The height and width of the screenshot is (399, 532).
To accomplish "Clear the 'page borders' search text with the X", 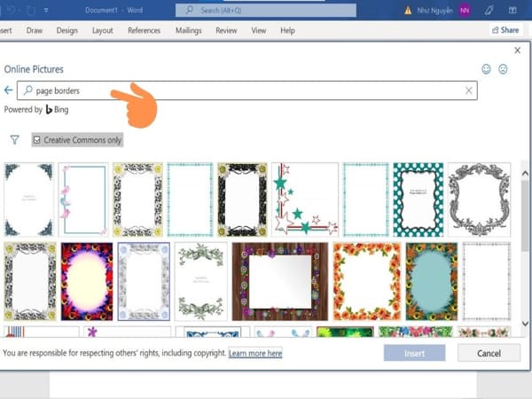I will click(x=468, y=90).
